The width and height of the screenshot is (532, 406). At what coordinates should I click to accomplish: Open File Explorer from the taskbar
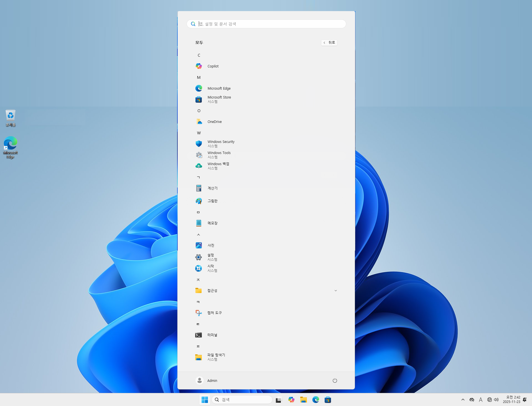pyautogui.click(x=304, y=400)
